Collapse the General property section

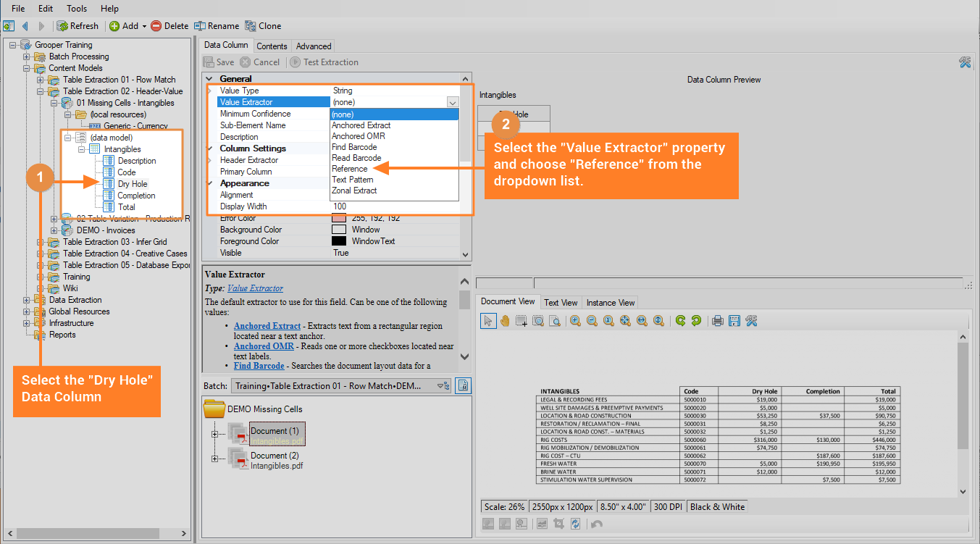[x=210, y=79]
